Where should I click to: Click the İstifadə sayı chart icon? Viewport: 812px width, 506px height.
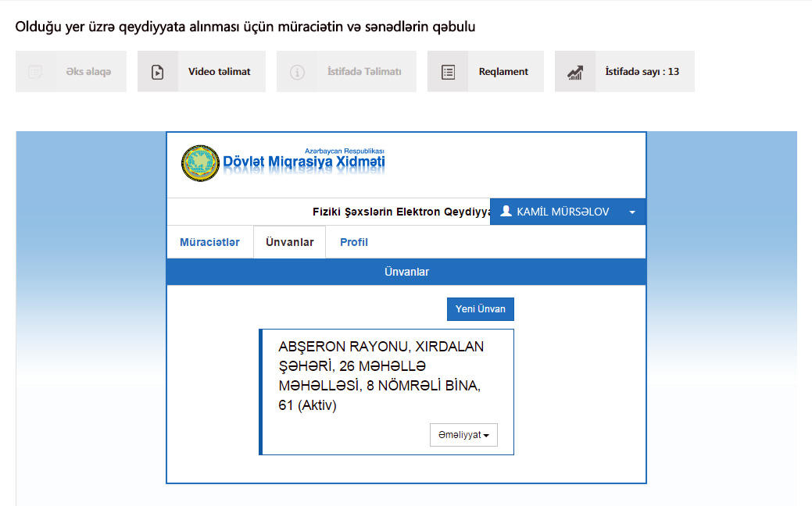pyautogui.click(x=576, y=71)
